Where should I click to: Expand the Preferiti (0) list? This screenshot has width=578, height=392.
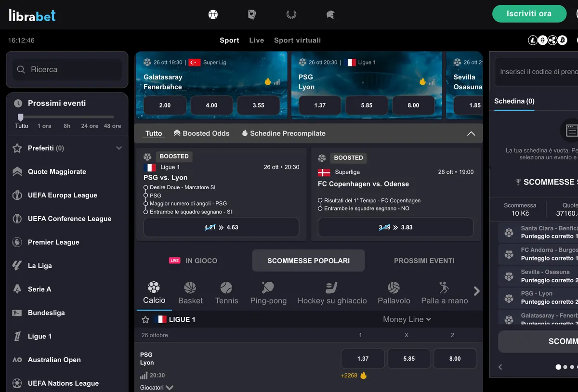(119, 148)
